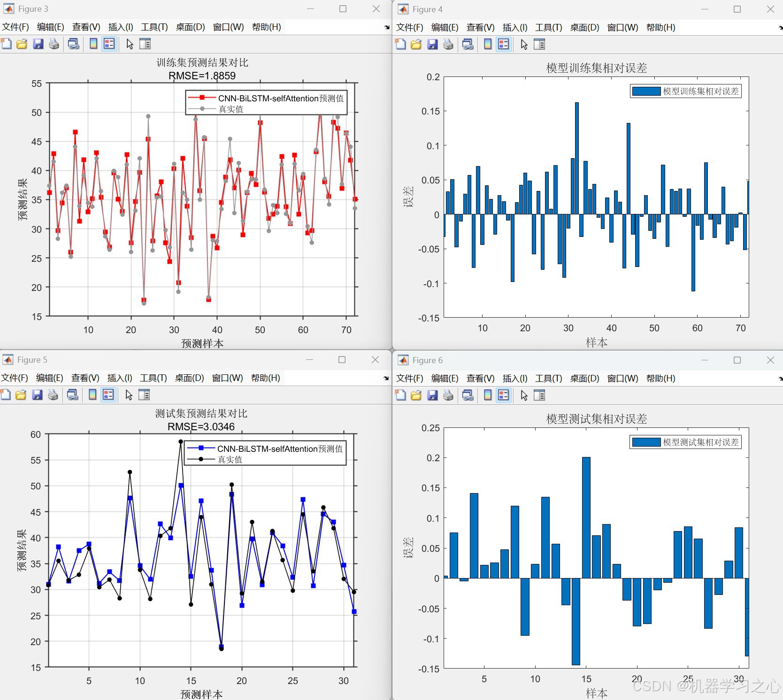Toggle Edit Plot arrow in Figure 6
783x700 pixels.
pyautogui.click(x=524, y=396)
